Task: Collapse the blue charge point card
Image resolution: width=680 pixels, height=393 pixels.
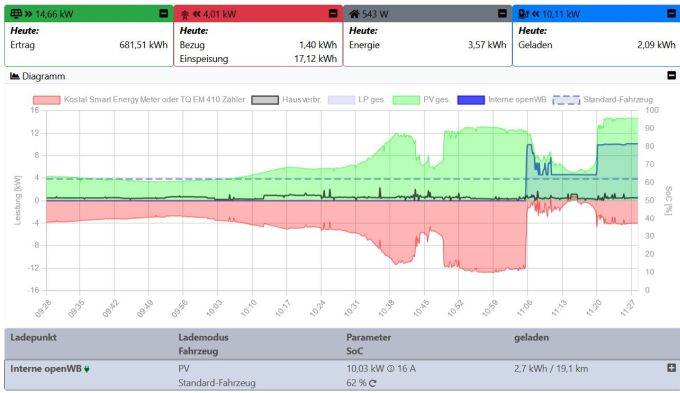Action: (671, 13)
